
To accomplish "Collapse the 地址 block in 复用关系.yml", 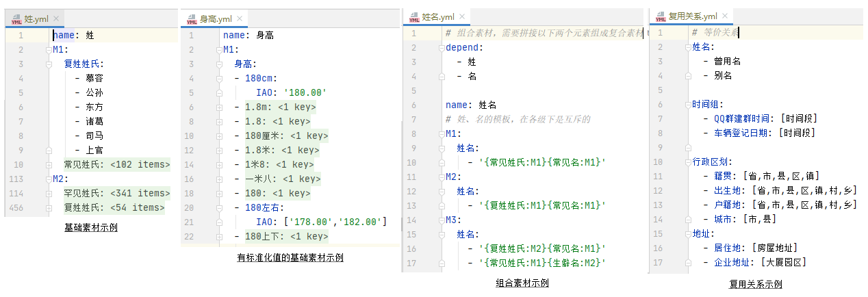I will [x=687, y=233].
